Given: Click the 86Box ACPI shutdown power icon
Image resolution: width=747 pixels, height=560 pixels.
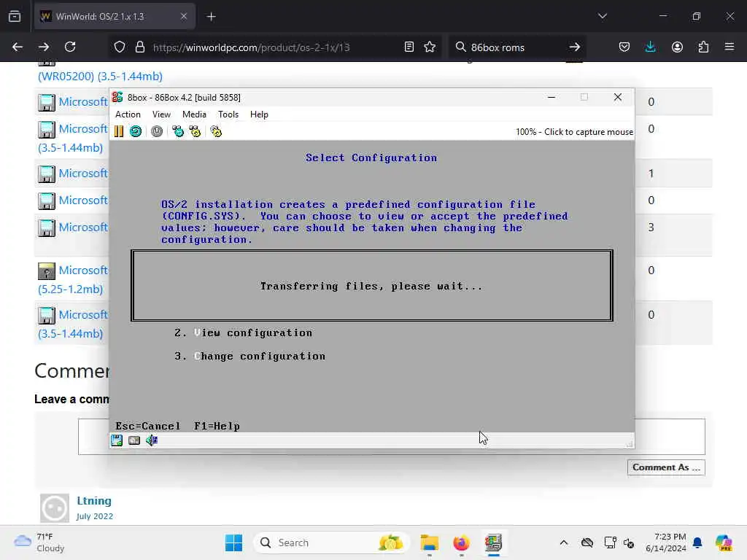Looking at the screenshot, I should (157, 131).
